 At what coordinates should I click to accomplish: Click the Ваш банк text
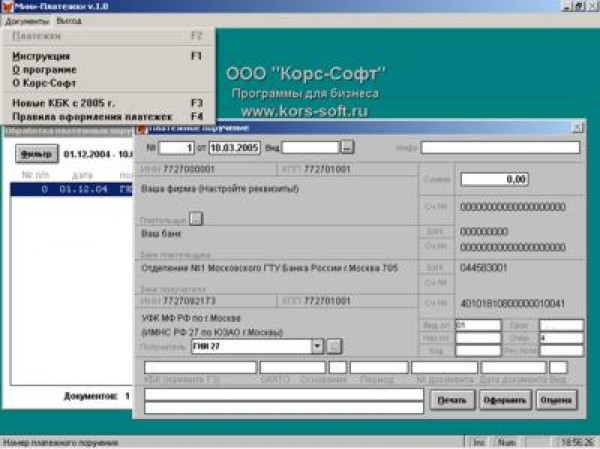161,233
